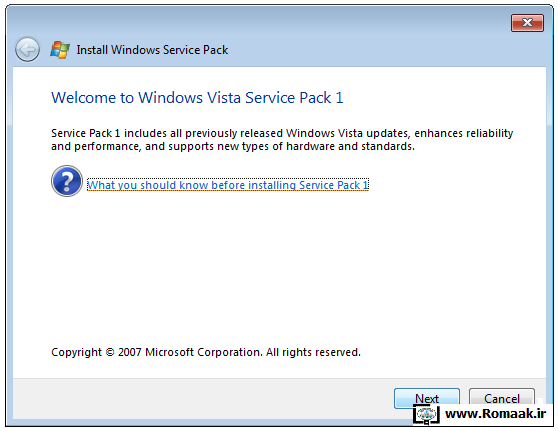Select the "Welcome to Windows Vista" heading
Viewport: 558px width, 431px height.
point(197,98)
